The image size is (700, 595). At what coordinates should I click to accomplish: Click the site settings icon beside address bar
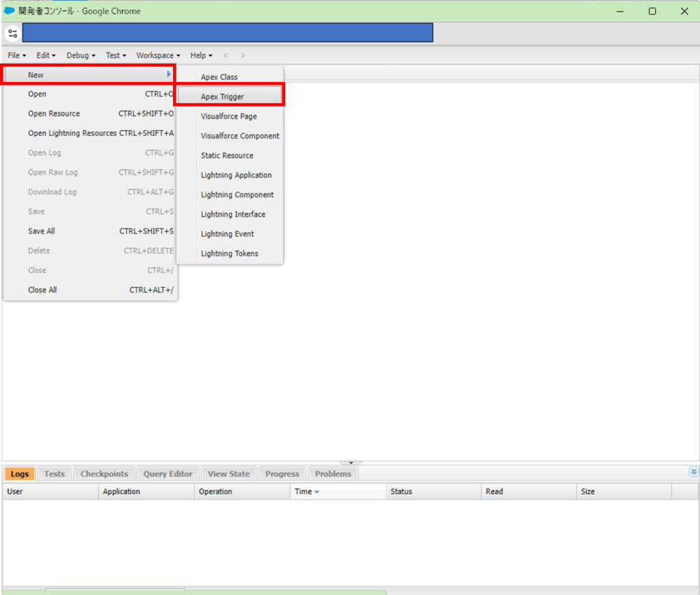(12, 33)
